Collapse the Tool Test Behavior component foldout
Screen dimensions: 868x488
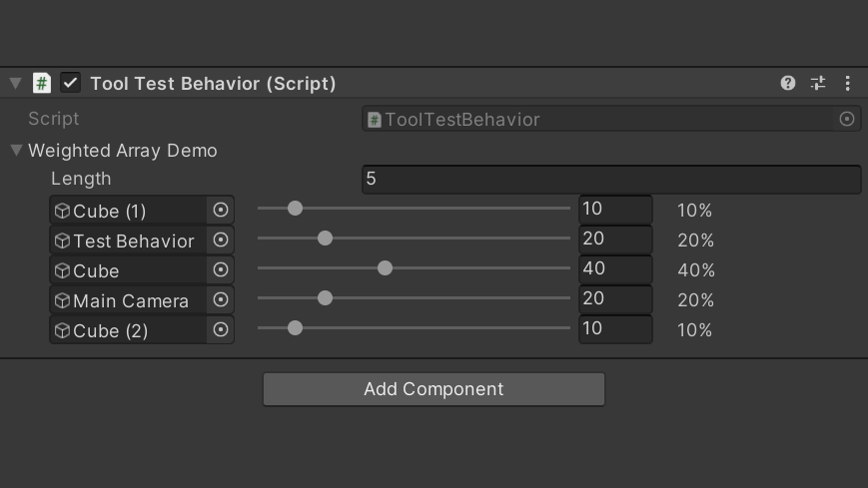(15, 83)
